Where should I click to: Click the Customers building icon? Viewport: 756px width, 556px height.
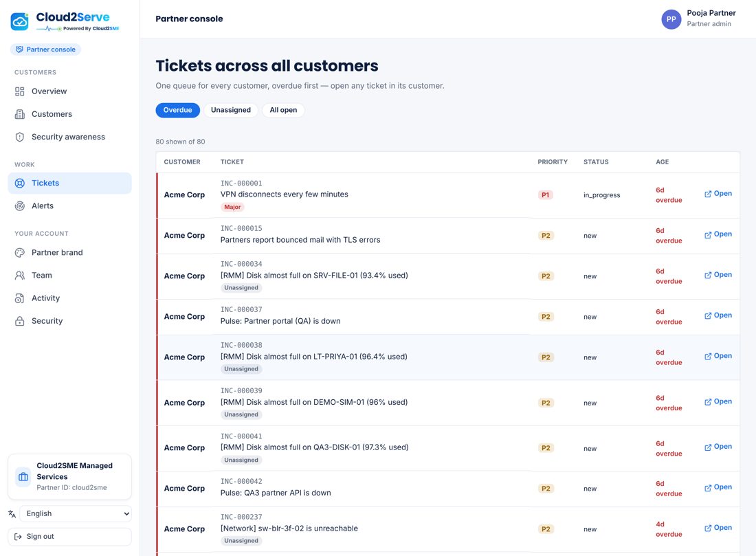[x=20, y=114]
